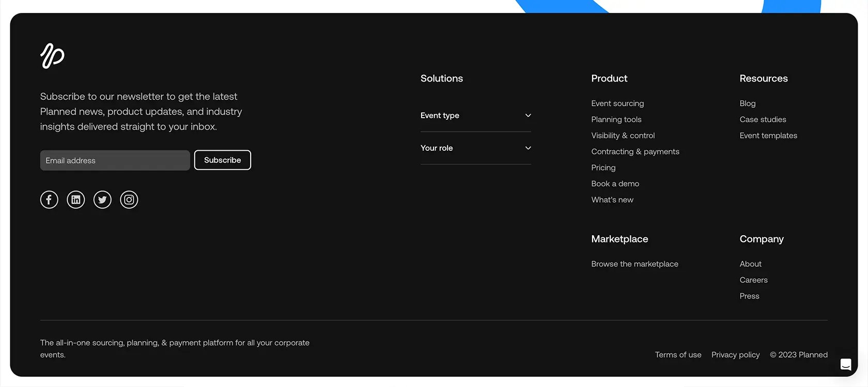This screenshot has width=868, height=387.
Task: Visit the Pricing page
Action: click(603, 168)
